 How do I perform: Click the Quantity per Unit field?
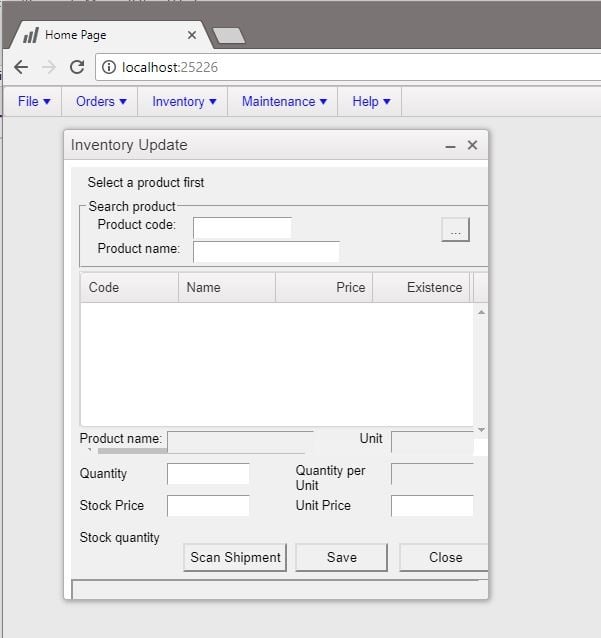432,474
